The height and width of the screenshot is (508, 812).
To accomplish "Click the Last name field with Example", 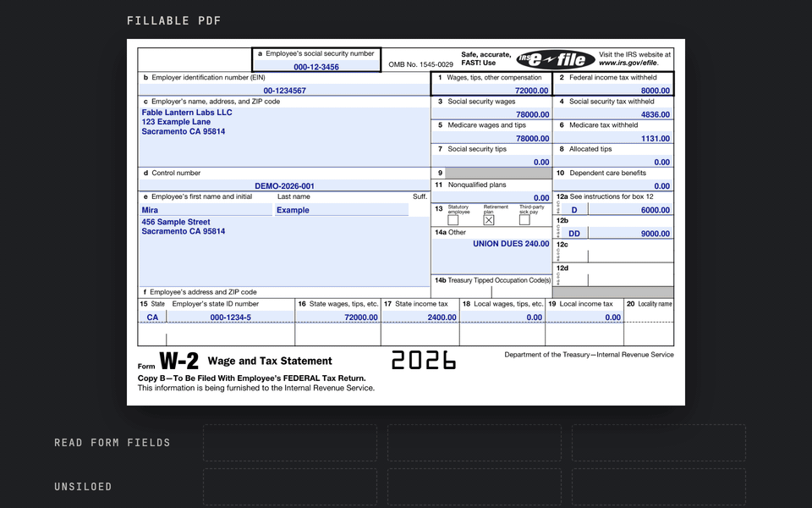I will [x=341, y=209].
